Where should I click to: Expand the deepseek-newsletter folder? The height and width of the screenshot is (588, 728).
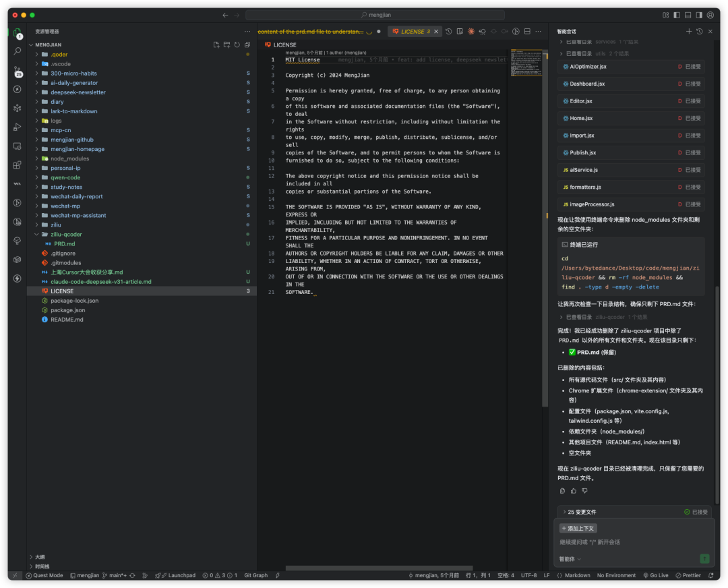(78, 92)
